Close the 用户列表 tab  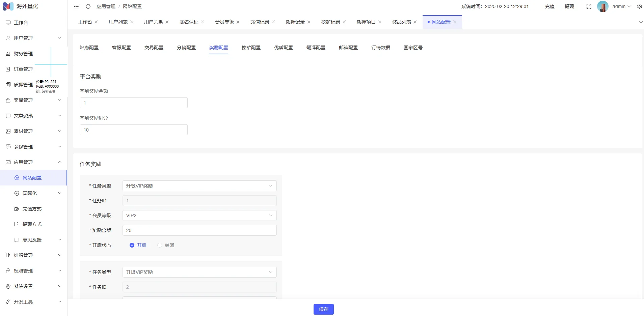pos(132,22)
